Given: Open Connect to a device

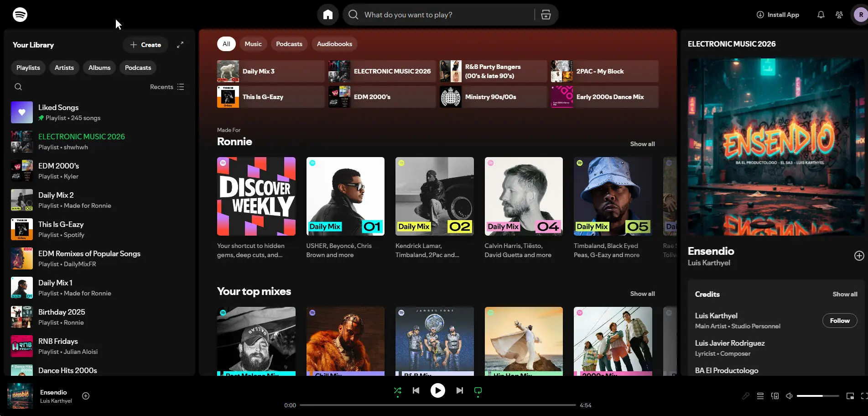Looking at the screenshot, I should coord(775,396).
